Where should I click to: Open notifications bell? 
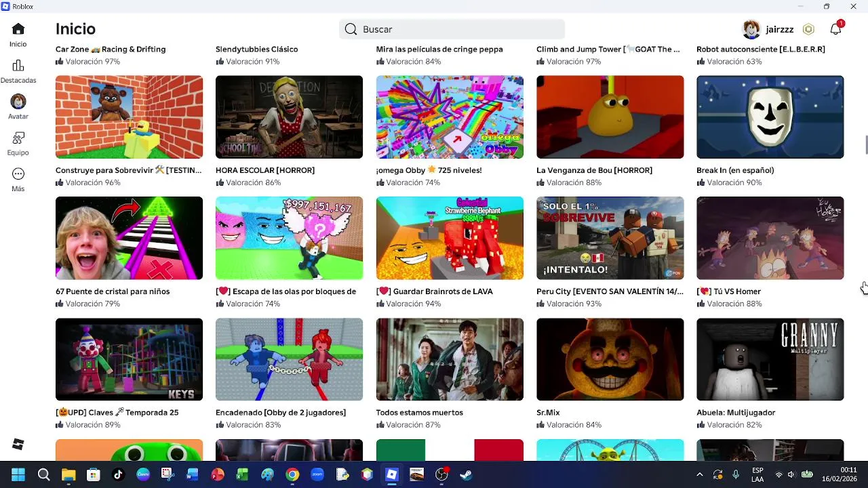(x=835, y=29)
